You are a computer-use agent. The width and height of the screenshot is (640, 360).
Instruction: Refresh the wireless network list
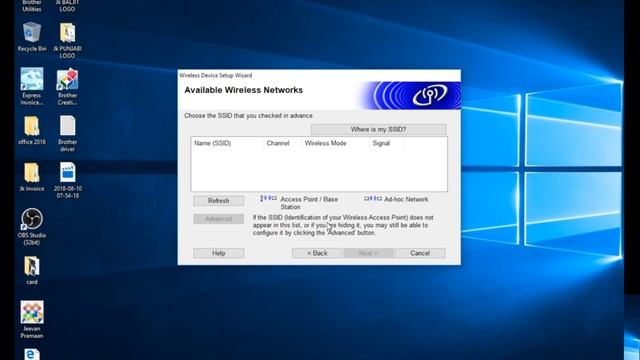(219, 201)
